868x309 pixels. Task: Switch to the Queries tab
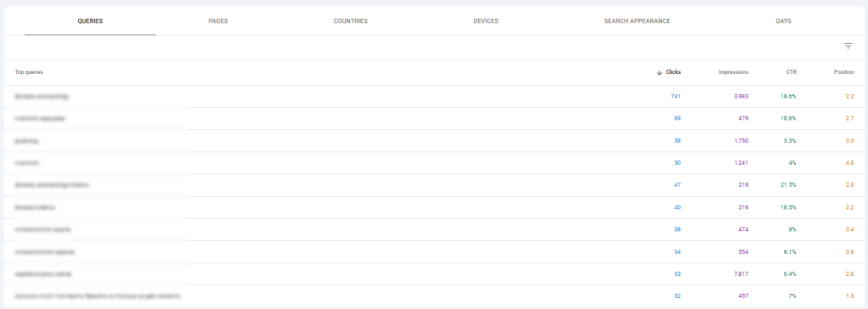pos(90,21)
